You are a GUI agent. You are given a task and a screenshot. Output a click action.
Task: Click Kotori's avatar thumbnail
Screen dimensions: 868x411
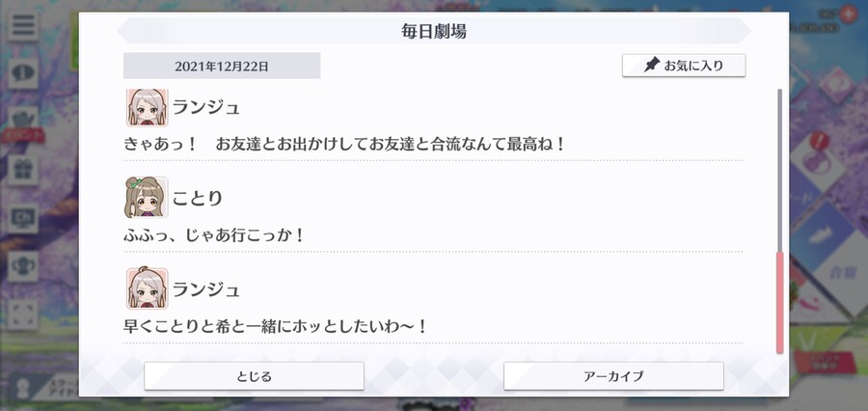(147, 198)
